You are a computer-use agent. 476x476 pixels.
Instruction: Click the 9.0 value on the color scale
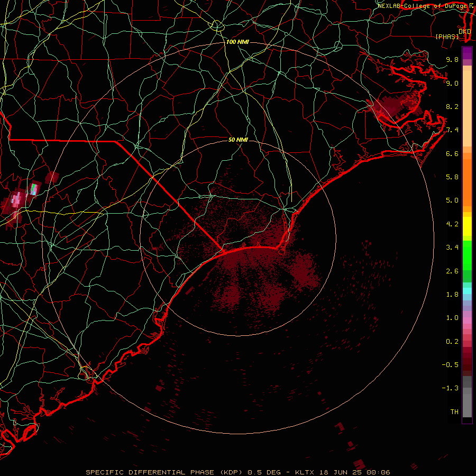click(x=452, y=83)
